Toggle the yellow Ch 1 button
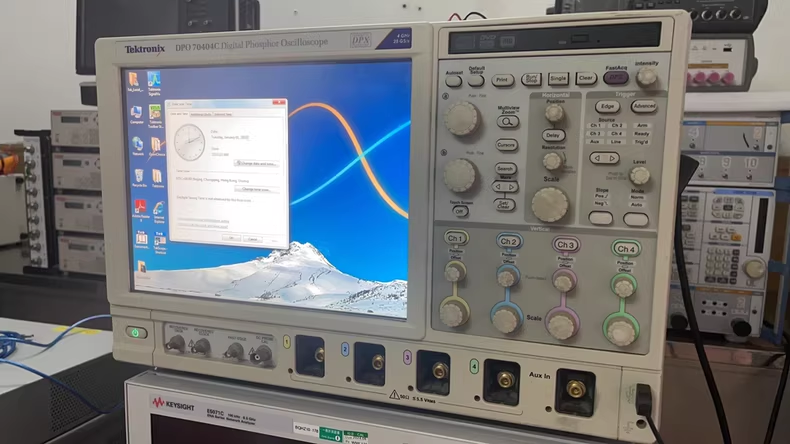 (456, 238)
